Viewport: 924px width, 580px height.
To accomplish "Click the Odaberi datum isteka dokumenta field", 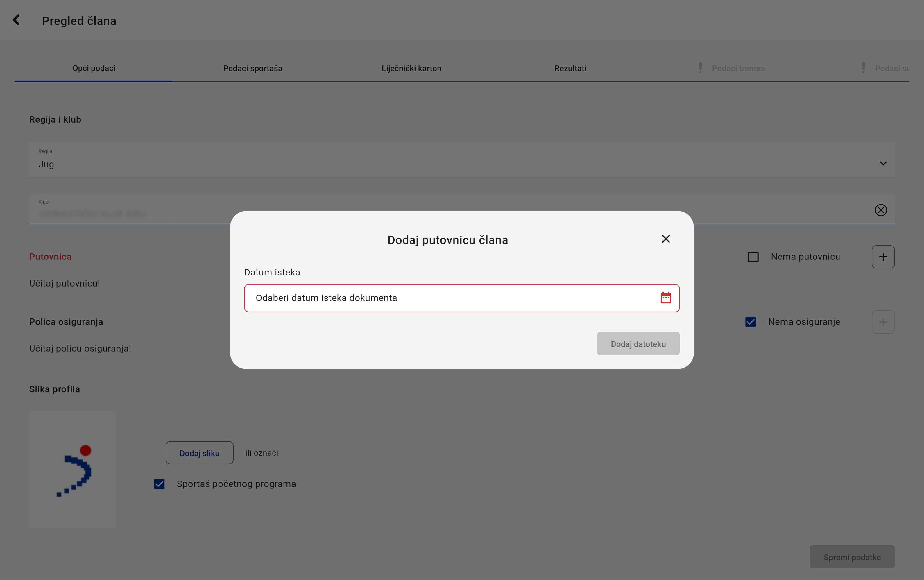I will pos(441,298).
